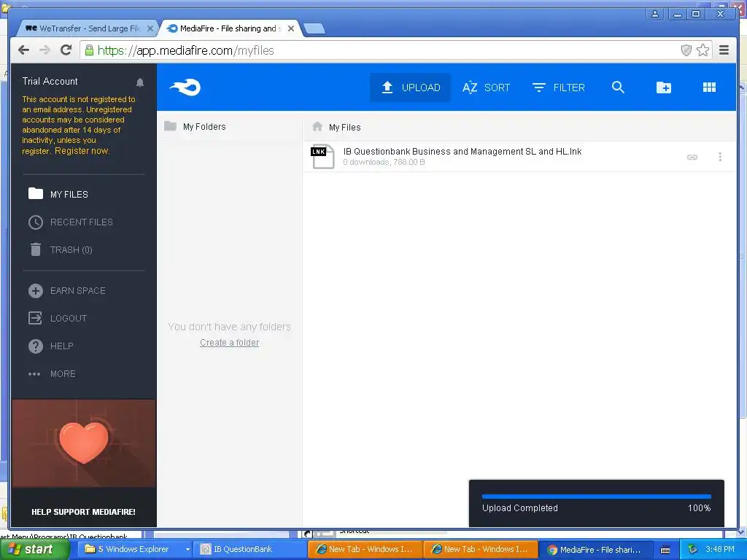Click the Earn Space plus icon
Viewport: 747px width, 560px height.
click(35, 290)
